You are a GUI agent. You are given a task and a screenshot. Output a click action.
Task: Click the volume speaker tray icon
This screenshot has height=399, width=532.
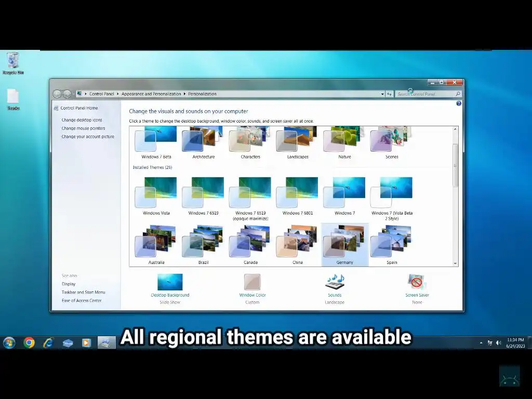pyautogui.click(x=498, y=343)
